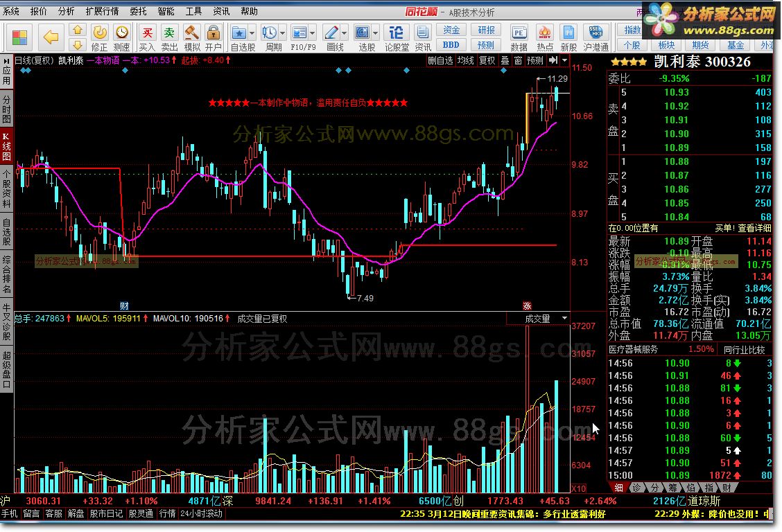Select the 细 tab under trade ticks
Screen dimensions: 782x532
(x=618, y=488)
